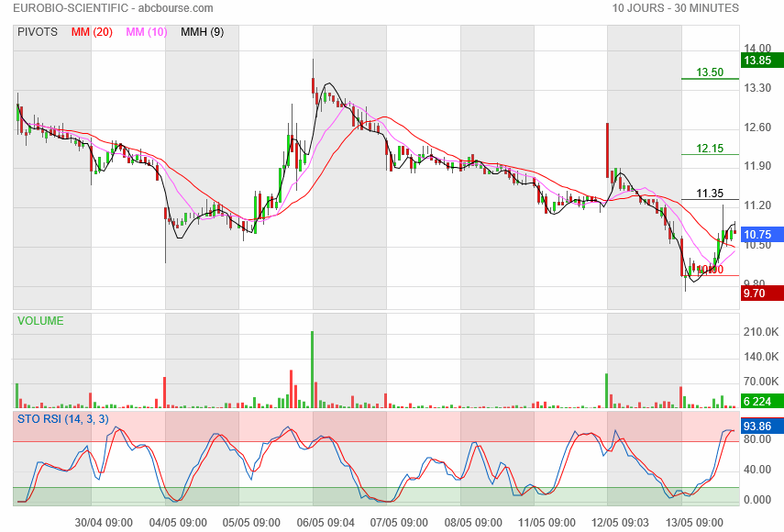This screenshot has width=784, height=532.
Task: Select the red MM (20) legend label
Action: (x=92, y=32)
